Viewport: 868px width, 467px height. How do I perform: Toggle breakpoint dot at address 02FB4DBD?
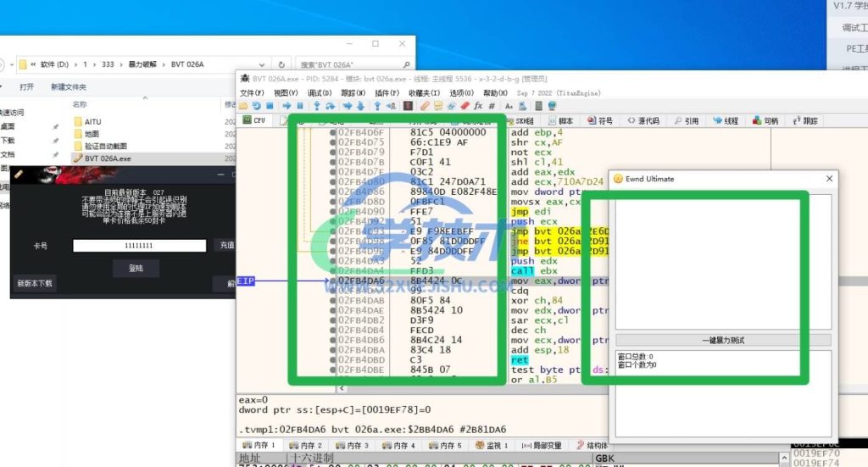(x=333, y=360)
